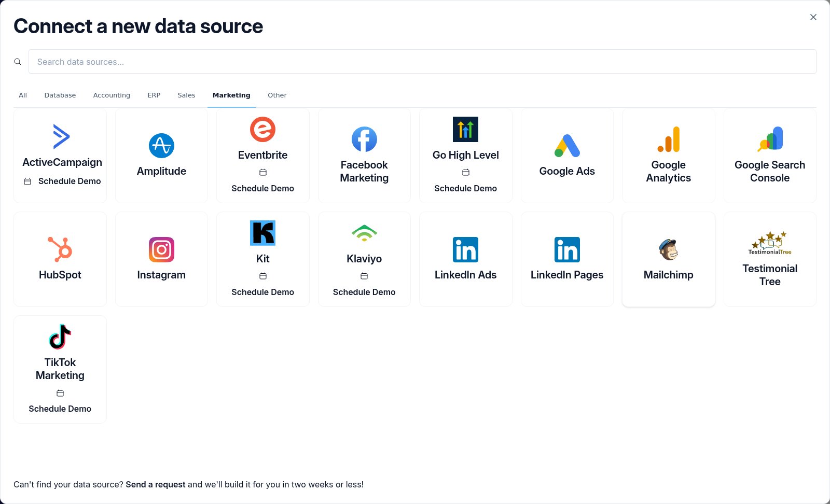Focus the Search data sources field

[x=422, y=62]
